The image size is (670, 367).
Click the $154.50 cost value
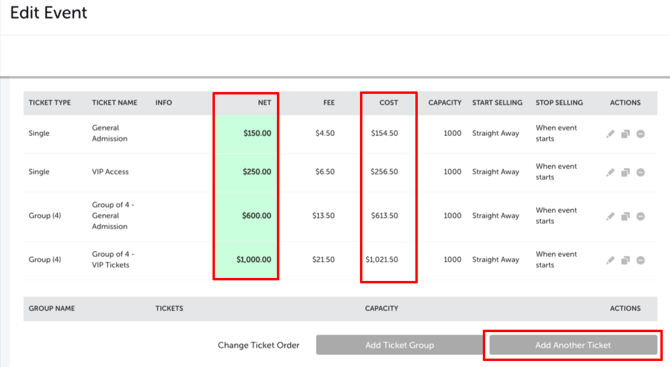pyautogui.click(x=384, y=133)
